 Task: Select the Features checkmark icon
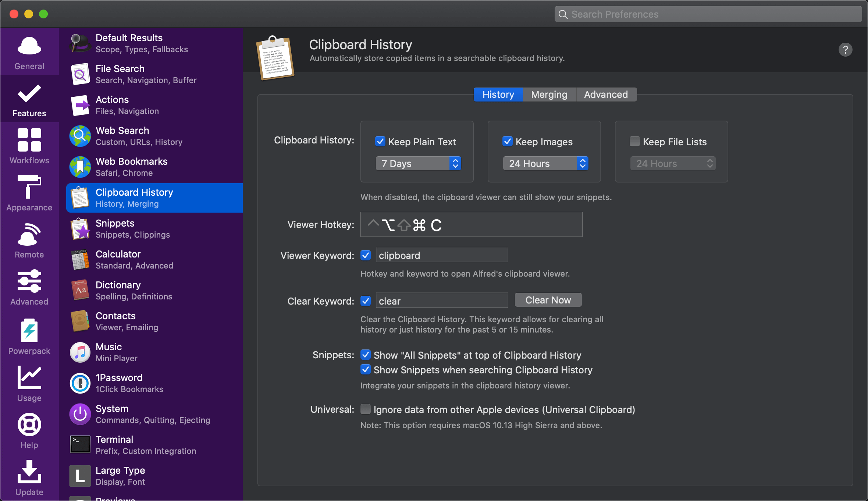[29, 94]
